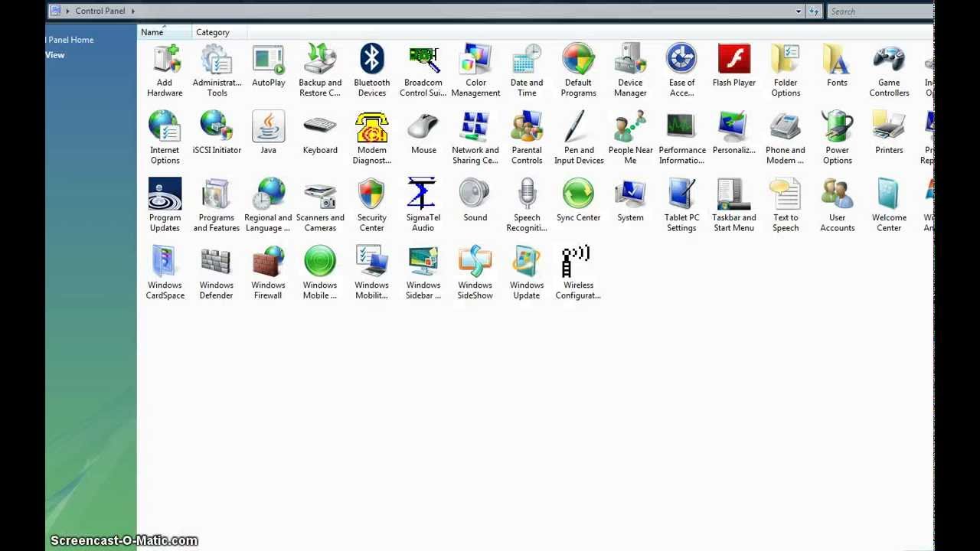Image resolution: width=980 pixels, height=551 pixels.
Task: Open Windows Firewall
Action: coord(268,272)
